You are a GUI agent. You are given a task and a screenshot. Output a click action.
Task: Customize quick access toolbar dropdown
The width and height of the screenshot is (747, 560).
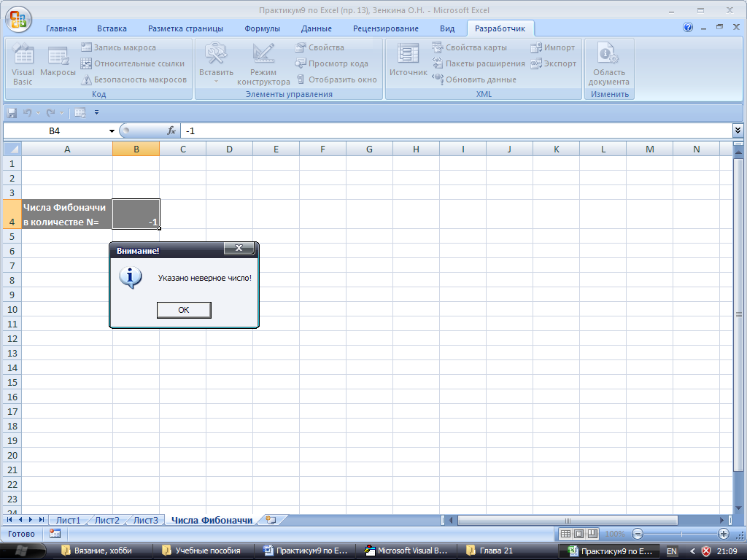tap(97, 113)
